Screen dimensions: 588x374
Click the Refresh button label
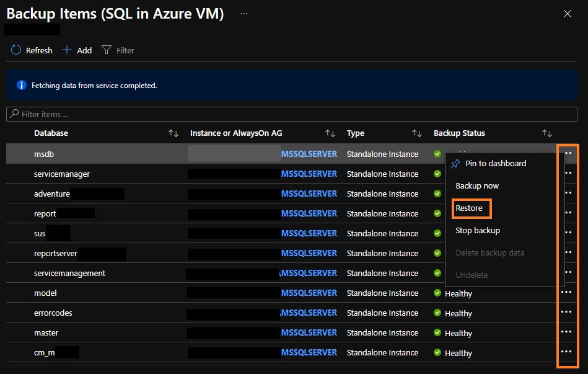click(39, 50)
